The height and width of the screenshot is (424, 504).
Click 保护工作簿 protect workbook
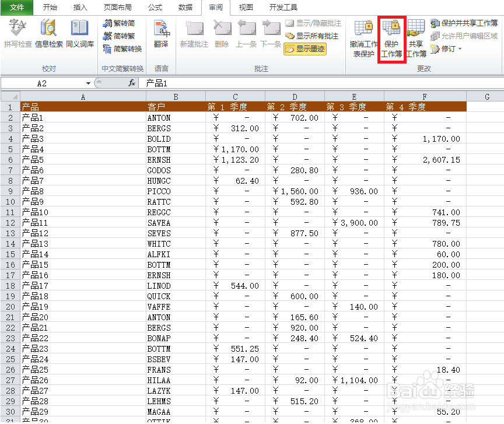(391, 38)
